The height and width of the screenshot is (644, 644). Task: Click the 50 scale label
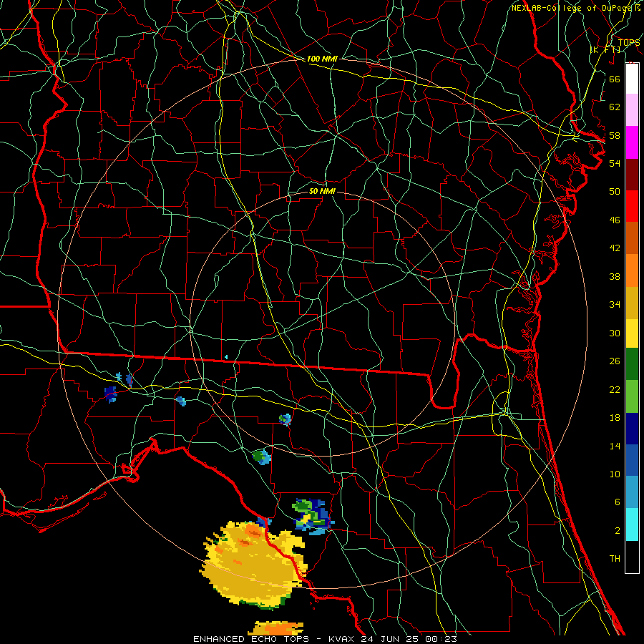[615, 192]
